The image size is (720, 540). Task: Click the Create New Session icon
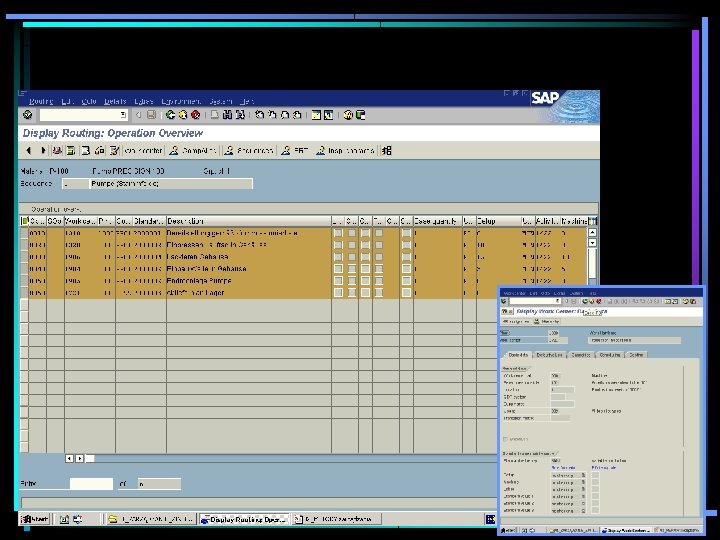click(316, 115)
